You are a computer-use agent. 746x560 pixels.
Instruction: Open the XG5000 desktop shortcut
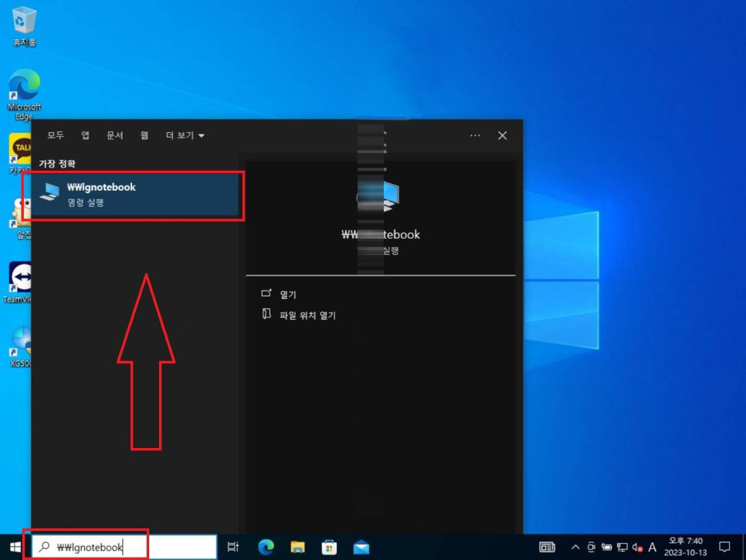20,346
